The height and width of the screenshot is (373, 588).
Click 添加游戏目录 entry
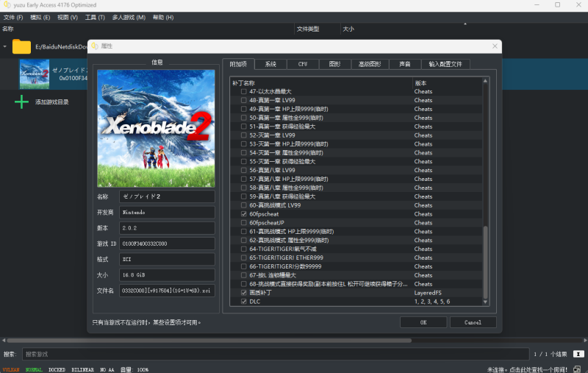point(52,102)
